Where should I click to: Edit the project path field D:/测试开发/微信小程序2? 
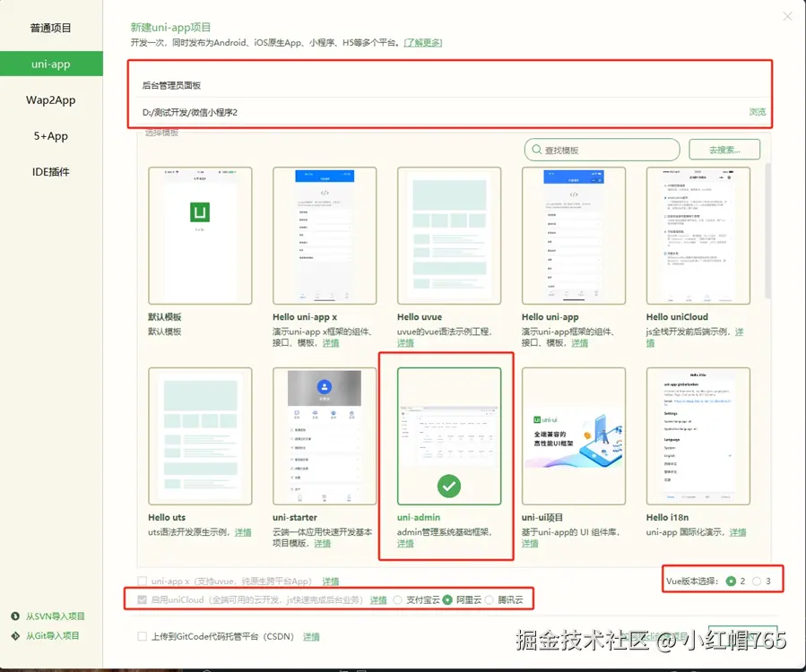(x=442, y=112)
